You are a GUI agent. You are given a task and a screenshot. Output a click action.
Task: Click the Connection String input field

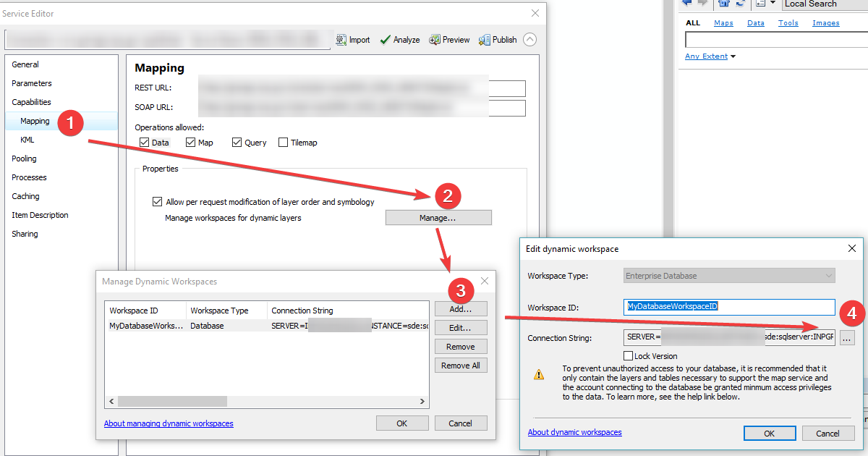pyautogui.click(x=729, y=337)
